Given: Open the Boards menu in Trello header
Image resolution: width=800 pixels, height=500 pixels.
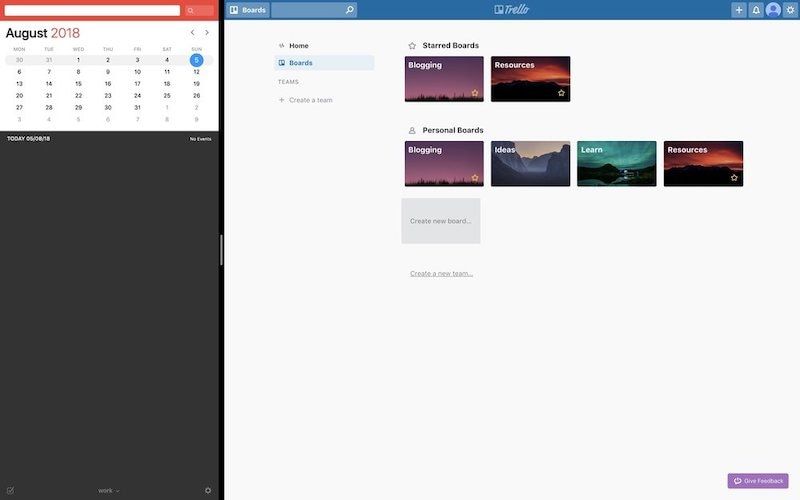Looking at the screenshot, I should [x=247, y=10].
